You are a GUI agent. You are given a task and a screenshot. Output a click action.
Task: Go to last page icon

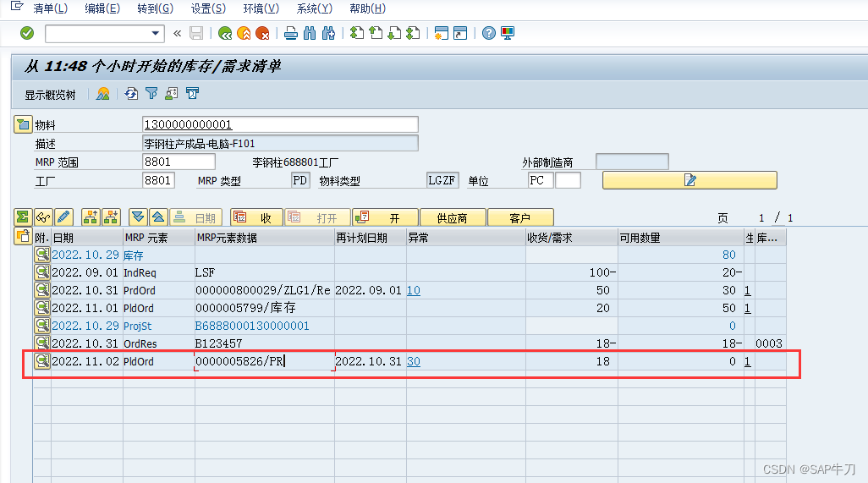click(x=413, y=33)
